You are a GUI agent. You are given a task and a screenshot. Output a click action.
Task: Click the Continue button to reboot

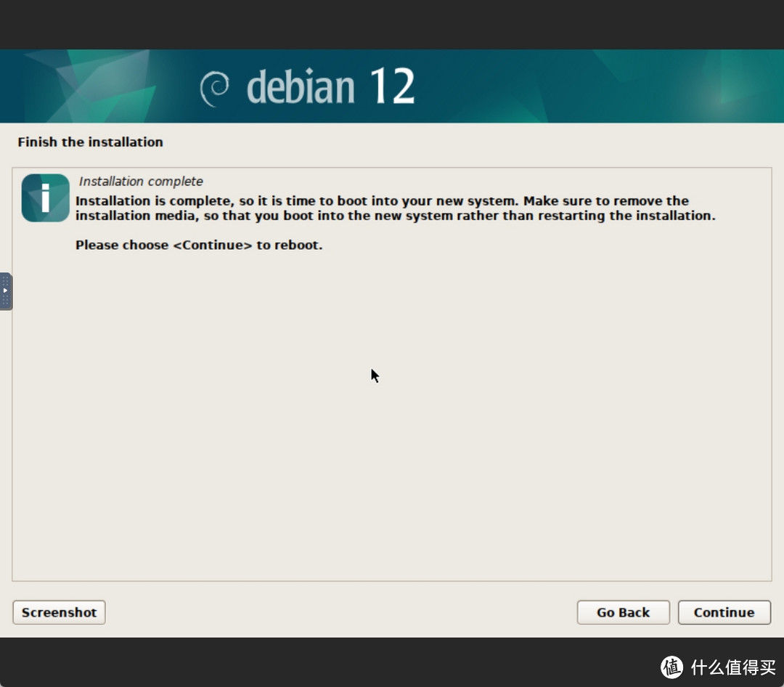pos(724,612)
